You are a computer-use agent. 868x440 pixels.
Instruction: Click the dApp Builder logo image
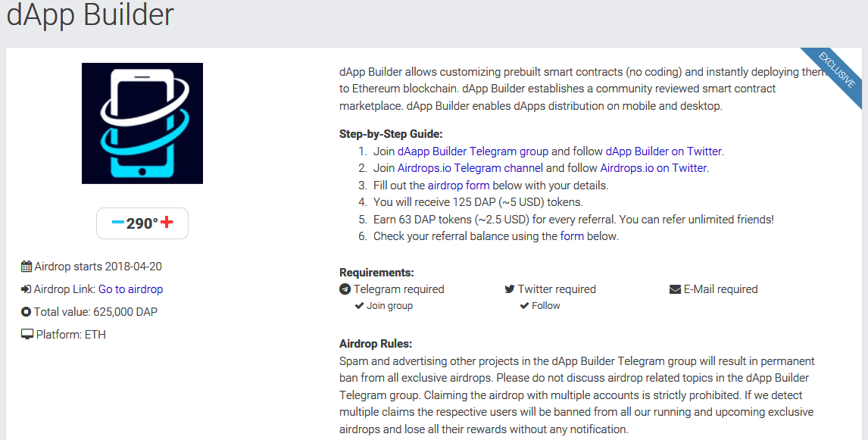(142, 123)
